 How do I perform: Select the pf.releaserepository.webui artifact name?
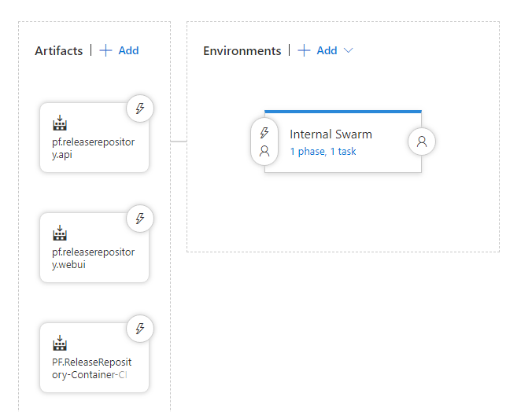87,257
